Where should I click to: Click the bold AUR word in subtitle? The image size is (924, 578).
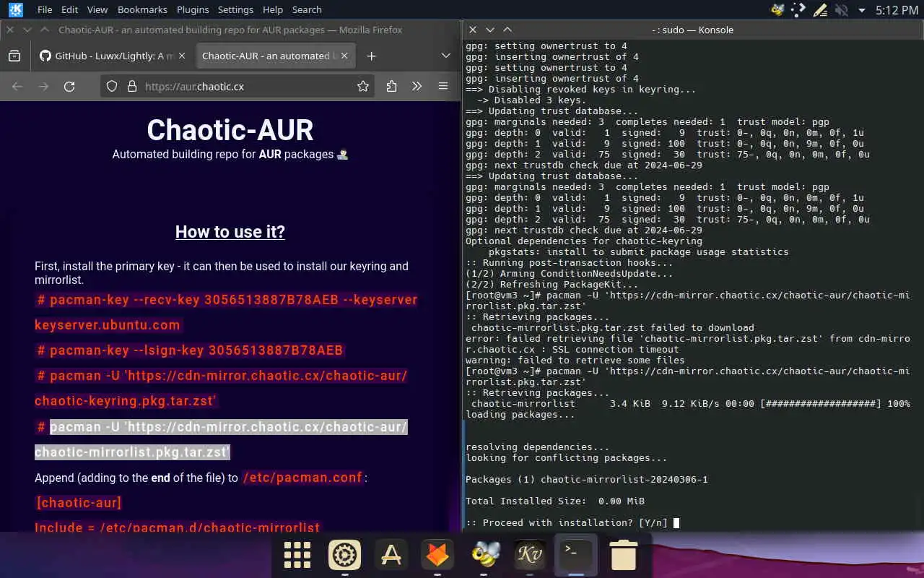point(271,154)
